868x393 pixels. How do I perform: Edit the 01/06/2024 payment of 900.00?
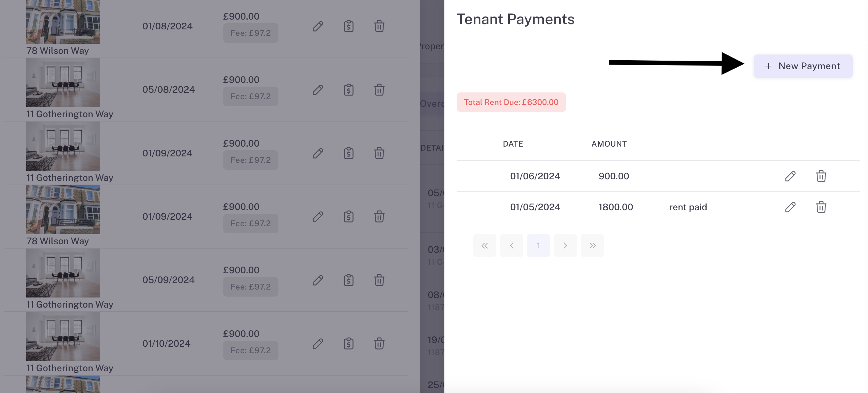click(x=790, y=176)
